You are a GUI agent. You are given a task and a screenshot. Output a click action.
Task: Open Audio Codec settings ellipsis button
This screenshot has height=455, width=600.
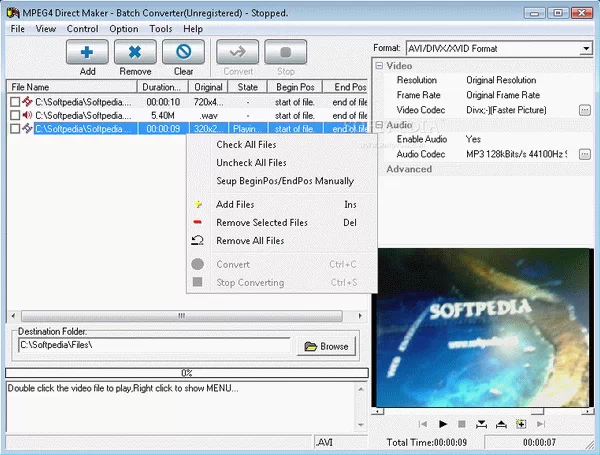(584, 155)
